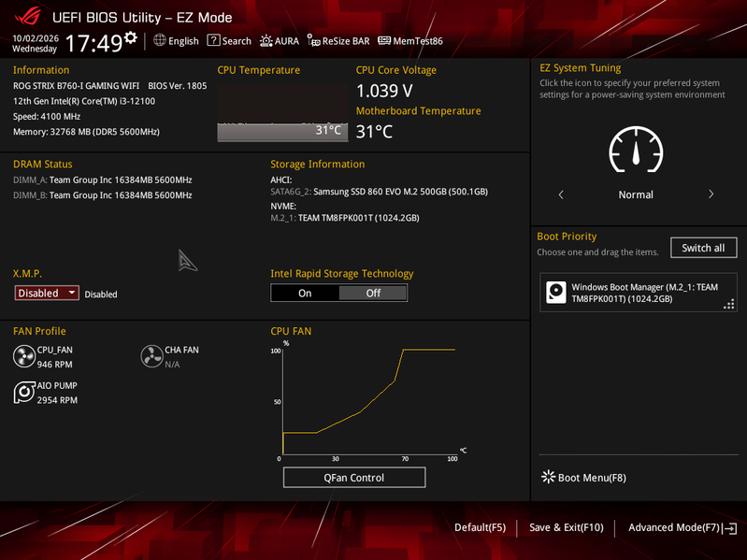Click the CPU Temperature graph bar
This screenshot has height=560, width=747.
click(282, 132)
